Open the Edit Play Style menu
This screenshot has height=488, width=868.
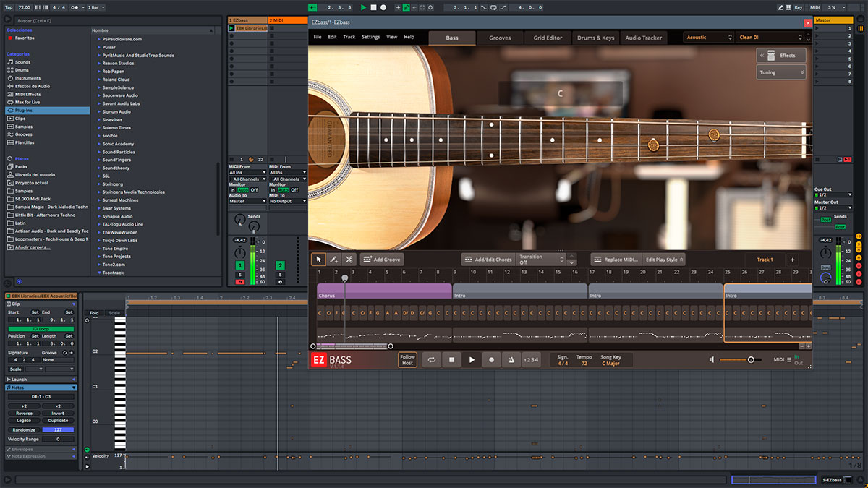664,260
